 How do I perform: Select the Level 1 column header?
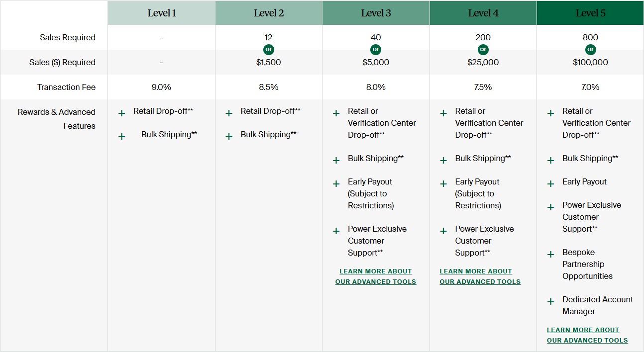162,13
